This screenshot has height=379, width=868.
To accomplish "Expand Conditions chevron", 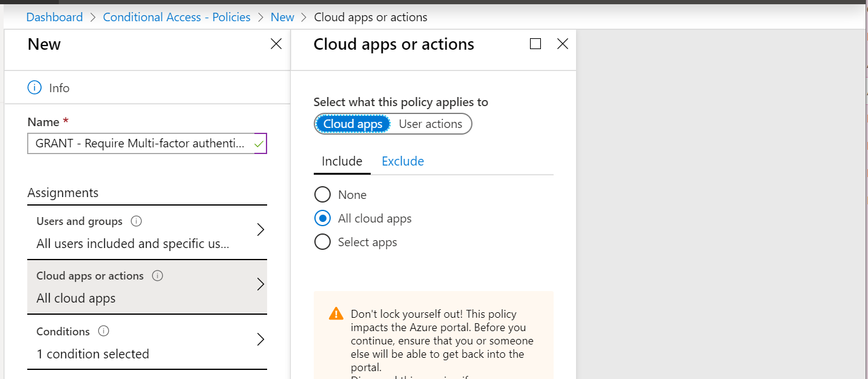I will click(x=261, y=340).
